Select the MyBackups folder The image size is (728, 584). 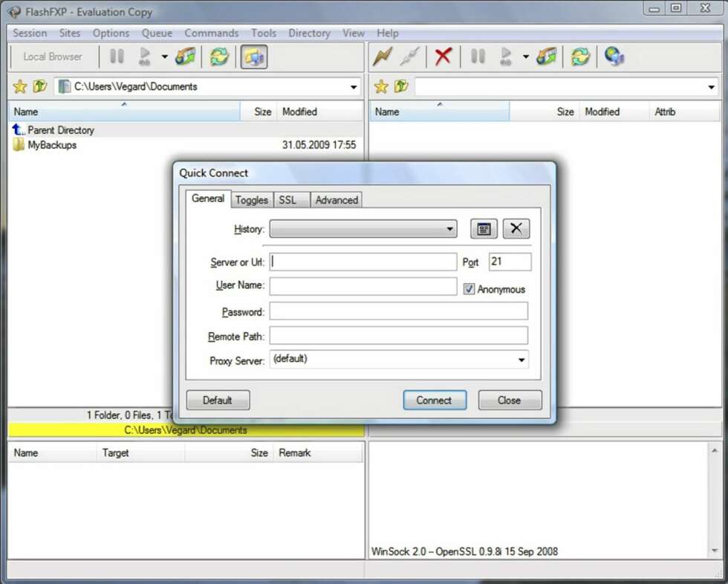pyautogui.click(x=52, y=145)
